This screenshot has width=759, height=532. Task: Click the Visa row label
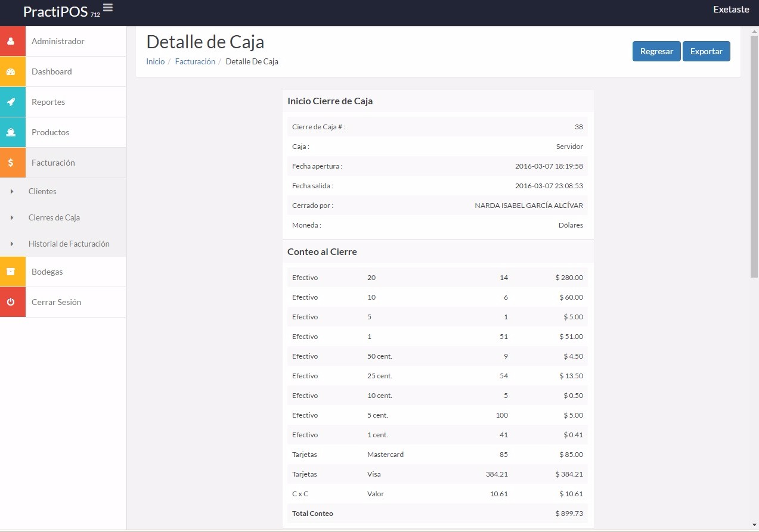[x=374, y=474]
